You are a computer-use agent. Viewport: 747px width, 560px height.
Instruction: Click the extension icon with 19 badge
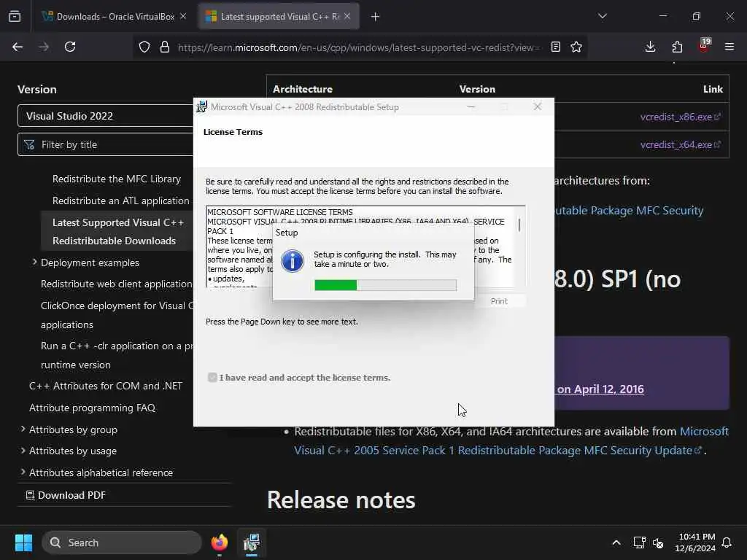pyautogui.click(x=704, y=46)
